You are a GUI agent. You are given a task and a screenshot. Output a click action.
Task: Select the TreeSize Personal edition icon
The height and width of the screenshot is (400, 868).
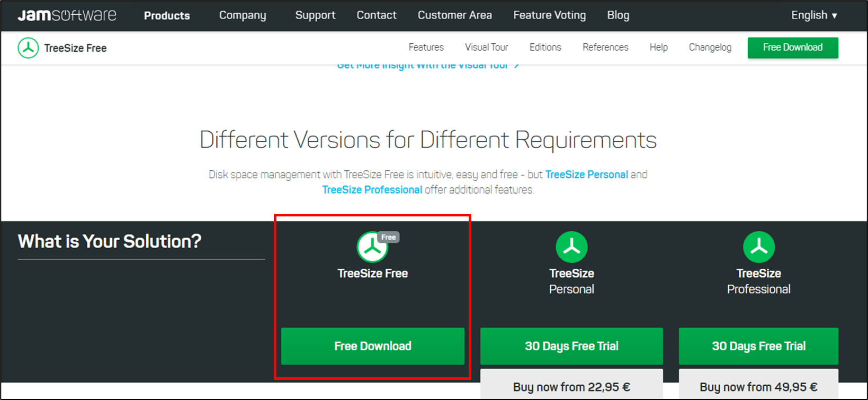(571, 247)
